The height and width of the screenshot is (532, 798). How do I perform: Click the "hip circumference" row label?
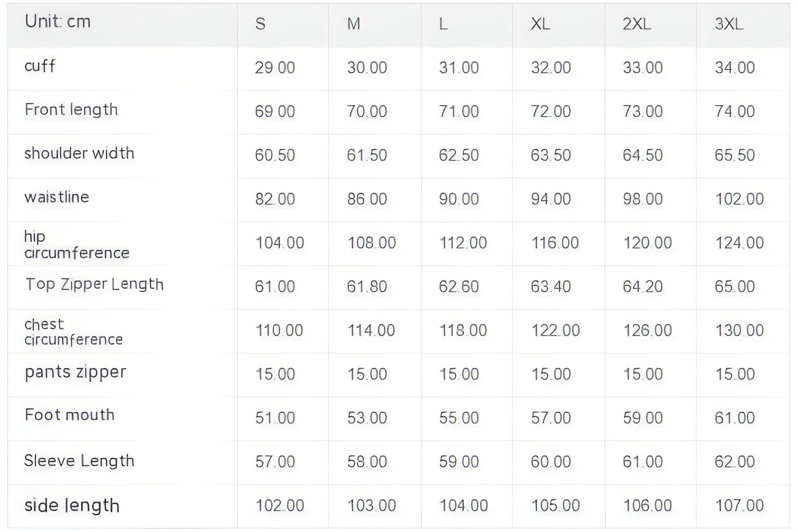(x=77, y=245)
